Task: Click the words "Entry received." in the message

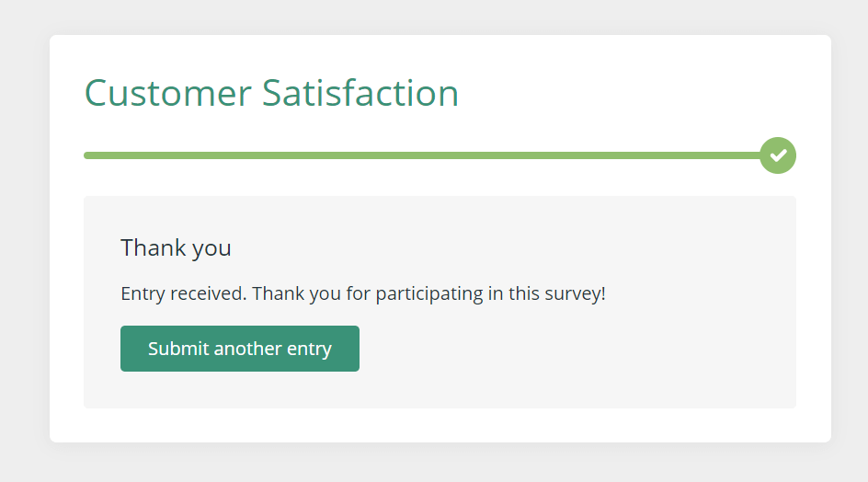Action: [x=184, y=293]
